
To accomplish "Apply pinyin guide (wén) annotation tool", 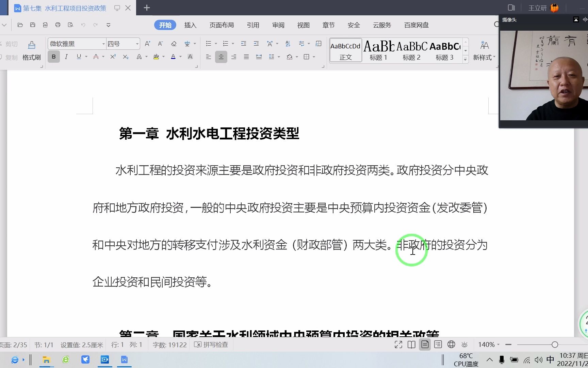I will [x=187, y=44].
